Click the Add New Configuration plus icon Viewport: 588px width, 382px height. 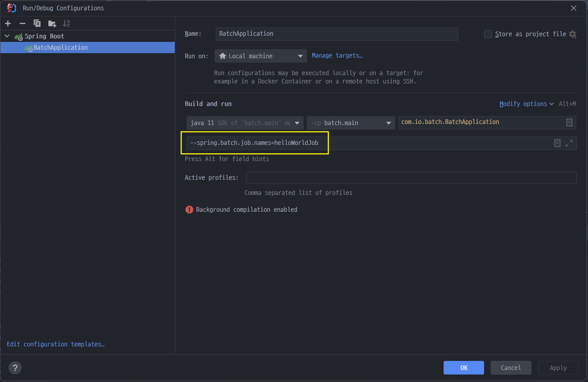pyautogui.click(x=8, y=23)
